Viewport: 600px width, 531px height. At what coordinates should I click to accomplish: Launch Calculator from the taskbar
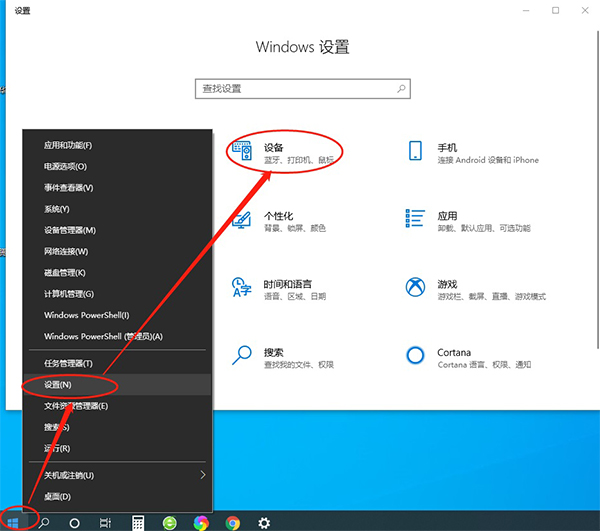point(138,523)
